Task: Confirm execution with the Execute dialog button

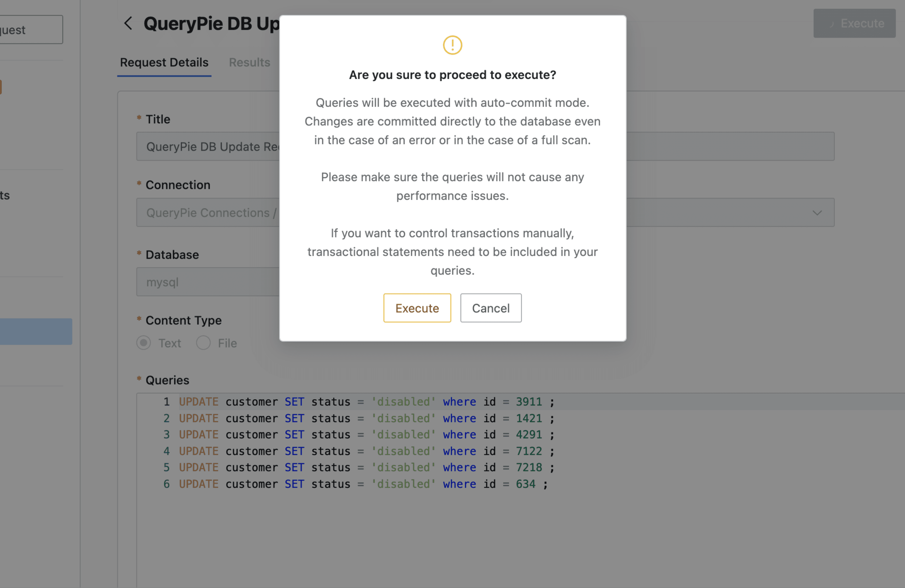Action: [x=417, y=308]
